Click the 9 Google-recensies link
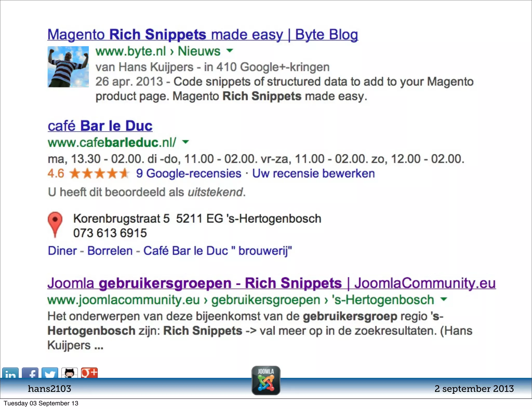Screen dimensions: 532x409 [189, 173]
